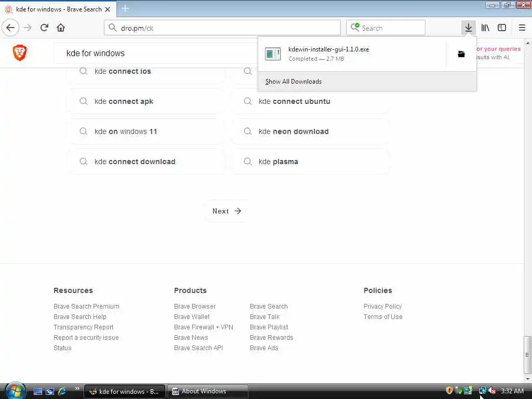Click the page vertical scrollbar thumb
The width and height of the screenshot is (532, 399).
528,354
